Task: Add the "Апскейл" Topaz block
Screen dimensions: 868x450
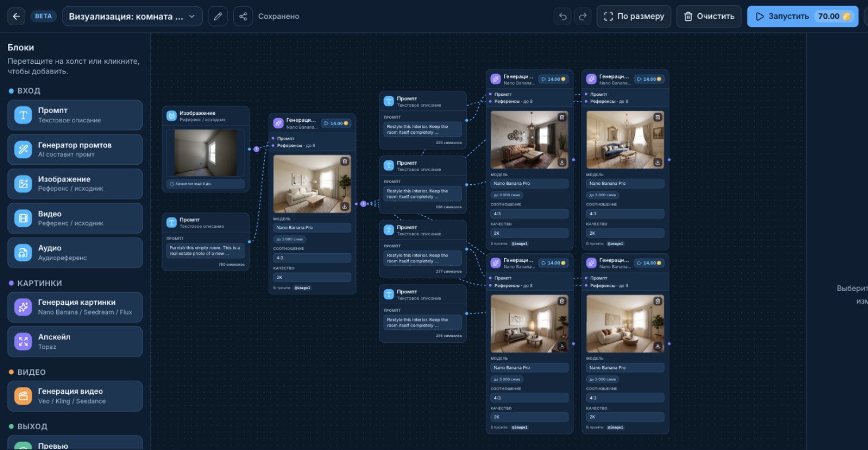Action: click(75, 342)
